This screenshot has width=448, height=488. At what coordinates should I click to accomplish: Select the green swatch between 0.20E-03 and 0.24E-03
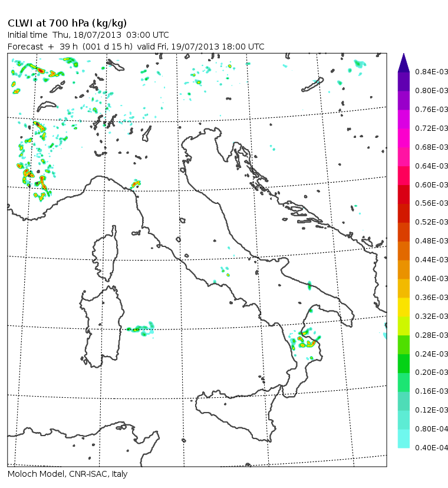(x=403, y=364)
